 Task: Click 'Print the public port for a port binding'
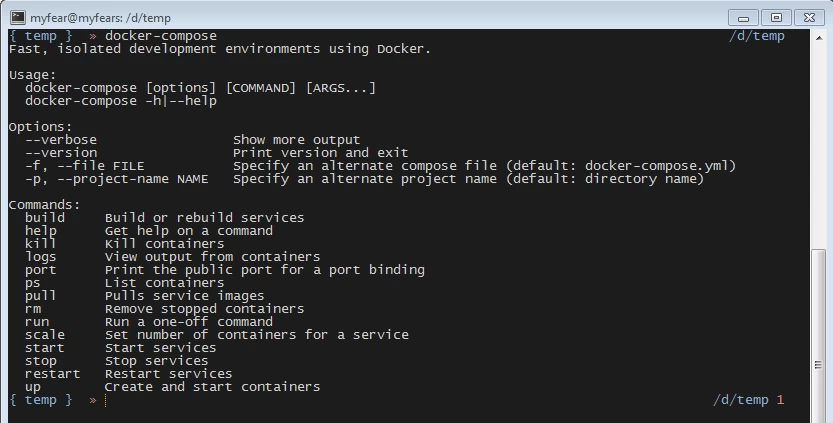pyautogui.click(x=265, y=270)
